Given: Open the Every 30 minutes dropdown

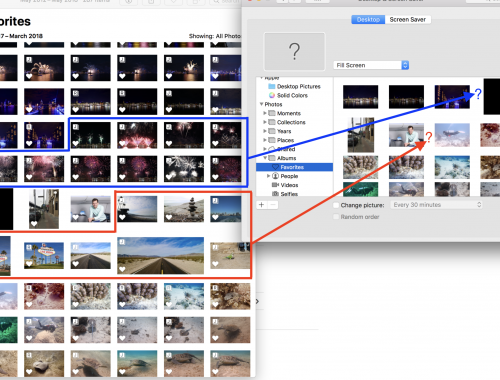Looking at the screenshot, I should (436, 205).
